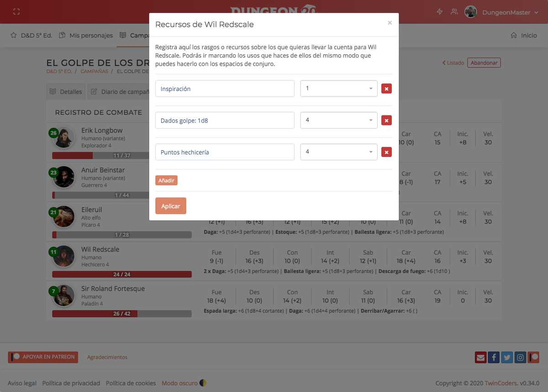Screen dimensions: 548x392
Task: Open Política de privacidad link
Action: coord(71,383)
